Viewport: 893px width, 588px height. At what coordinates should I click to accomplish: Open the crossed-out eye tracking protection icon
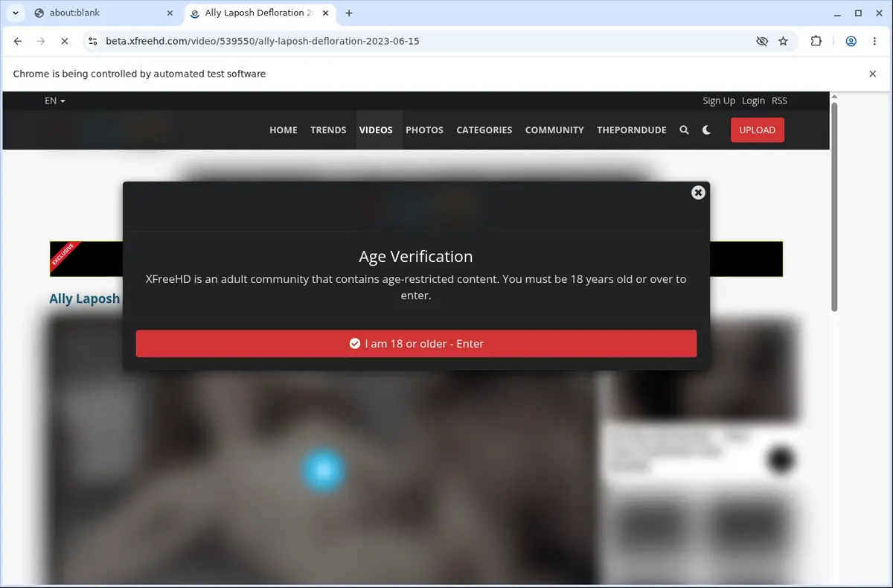761,41
